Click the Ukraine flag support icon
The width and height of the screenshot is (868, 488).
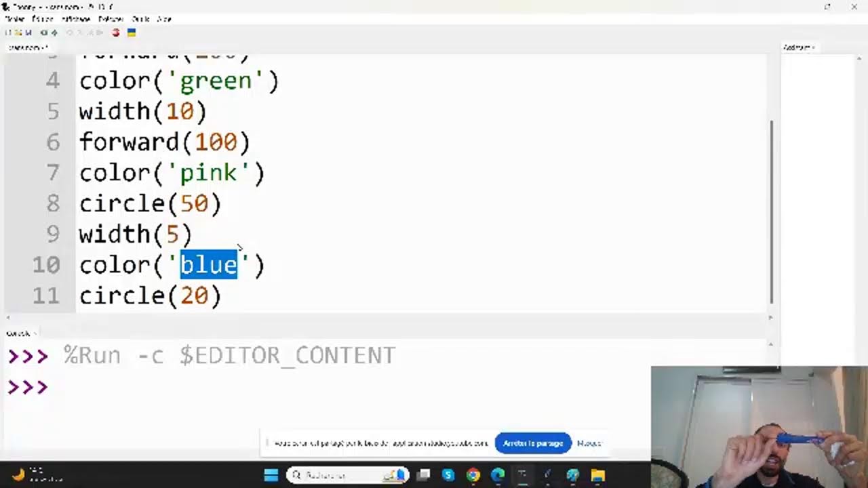(132, 33)
